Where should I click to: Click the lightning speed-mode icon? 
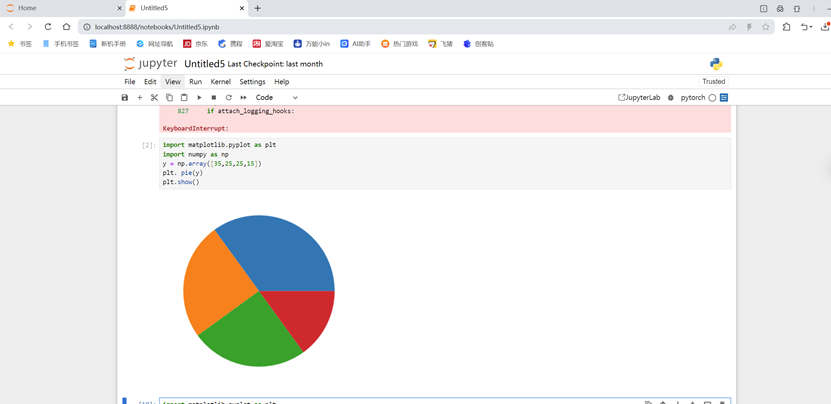749,27
